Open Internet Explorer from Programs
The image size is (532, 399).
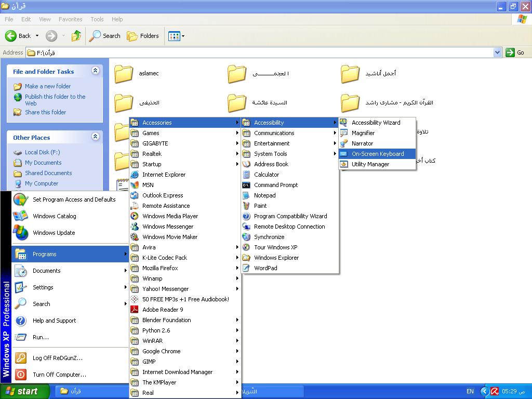tap(185, 175)
